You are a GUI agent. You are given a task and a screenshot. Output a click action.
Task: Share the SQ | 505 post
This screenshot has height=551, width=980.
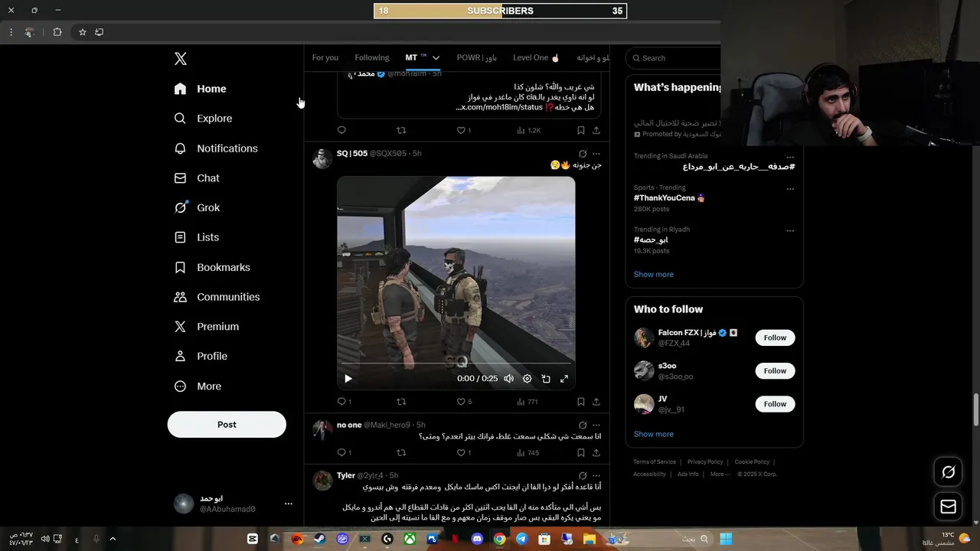tap(596, 402)
